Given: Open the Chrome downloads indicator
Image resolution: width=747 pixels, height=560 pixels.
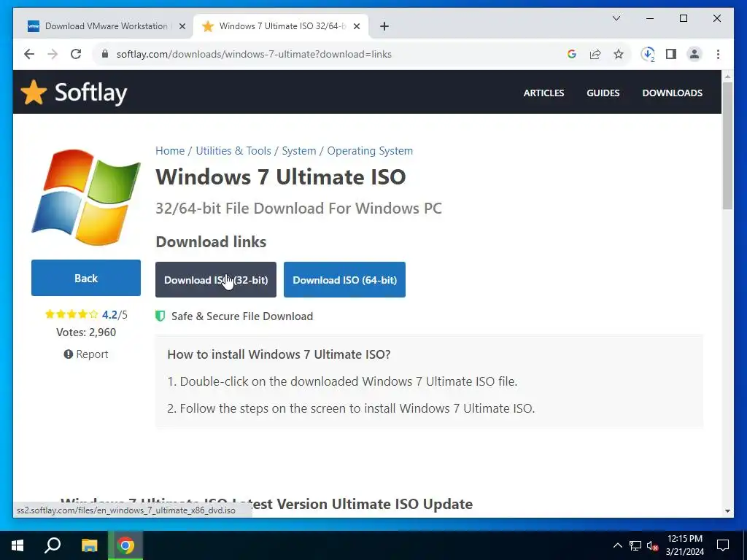Looking at the screenshot, I should (648, 54).
